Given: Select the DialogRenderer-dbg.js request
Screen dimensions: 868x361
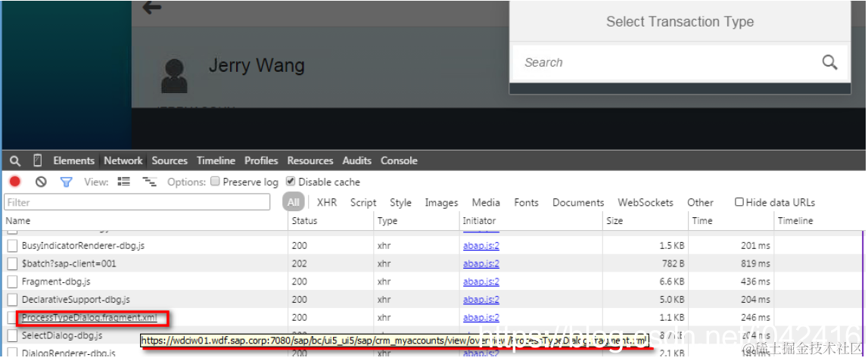Looking at the screenshot, I should coord(69,353).
